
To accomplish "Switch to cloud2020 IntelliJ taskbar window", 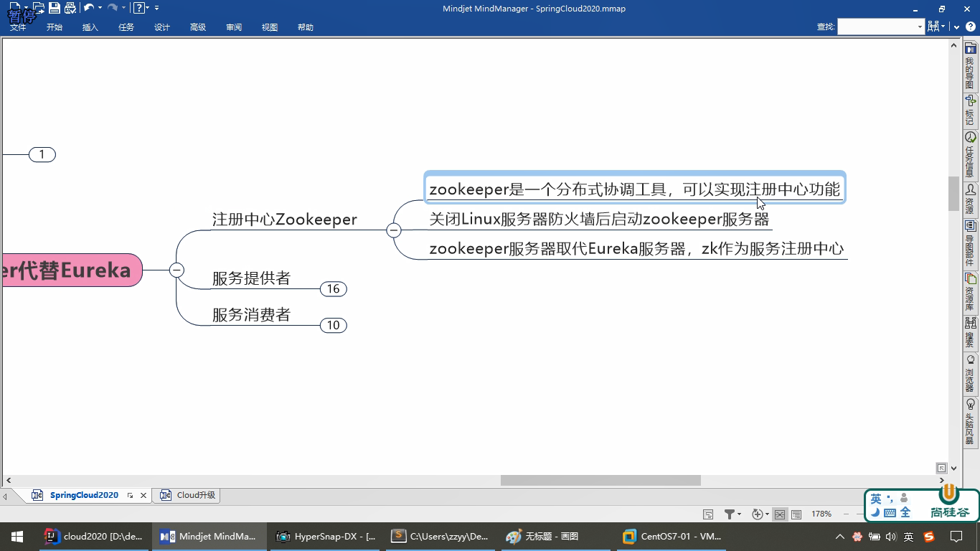I will click(95, 536).
